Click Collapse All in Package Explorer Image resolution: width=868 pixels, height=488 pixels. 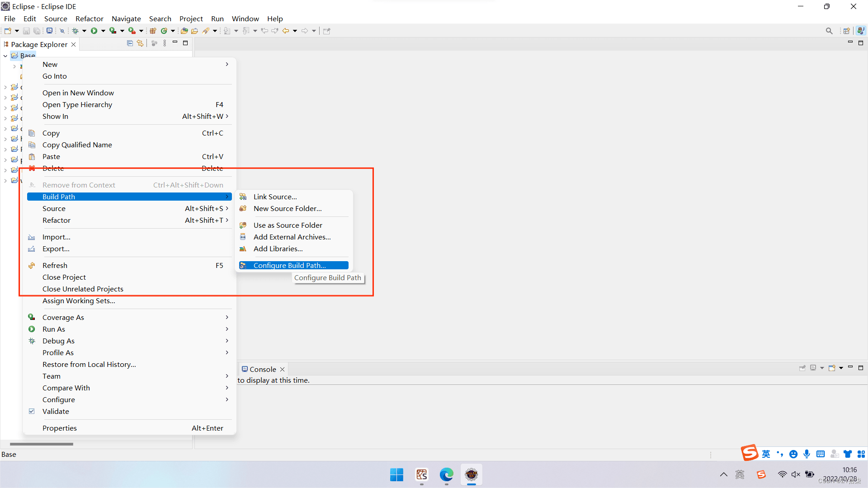point(130,43)
